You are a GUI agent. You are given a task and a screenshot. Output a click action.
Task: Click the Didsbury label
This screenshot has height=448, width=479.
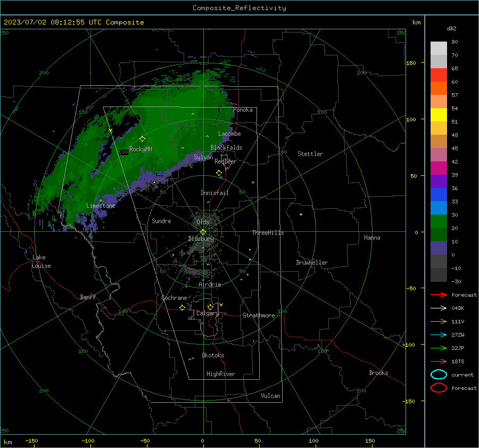[201, 239]
